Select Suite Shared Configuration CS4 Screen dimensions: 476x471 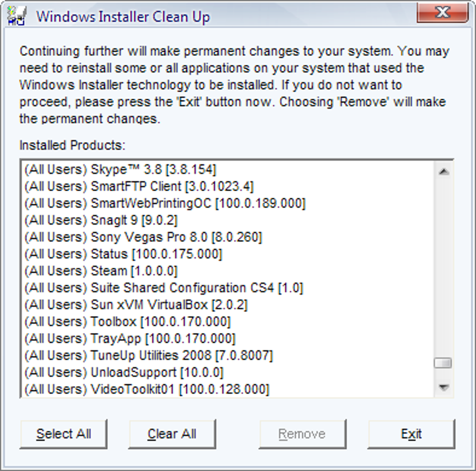coord(228,288)
